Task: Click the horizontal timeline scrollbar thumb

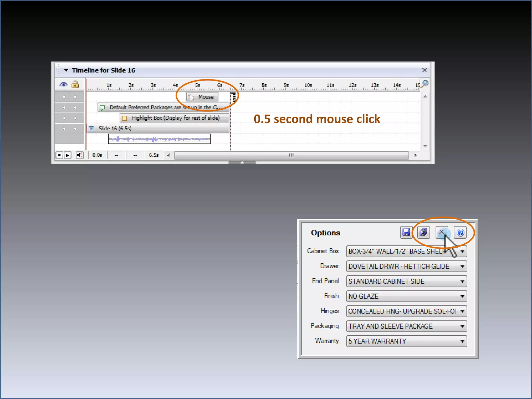Action: [x=291, y=155]
